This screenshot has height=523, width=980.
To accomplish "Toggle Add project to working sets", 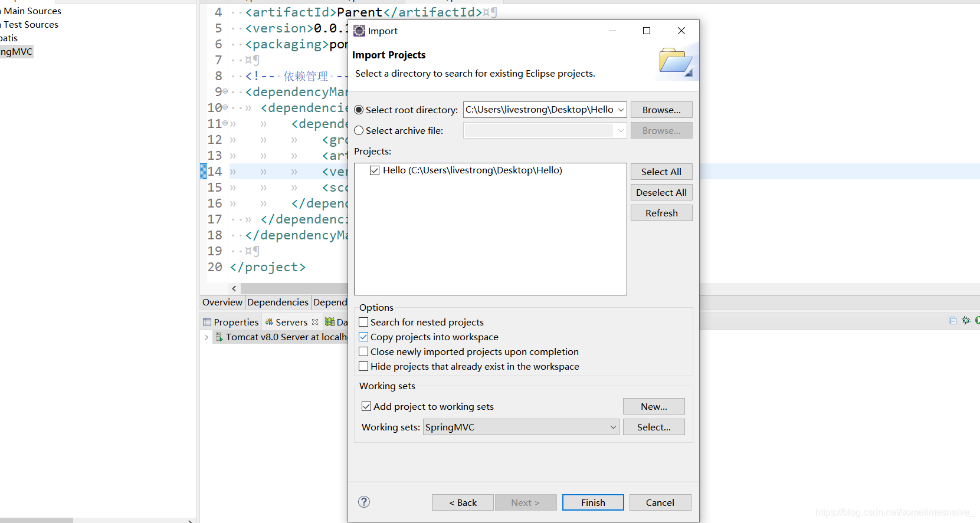I will click(366, 406).
